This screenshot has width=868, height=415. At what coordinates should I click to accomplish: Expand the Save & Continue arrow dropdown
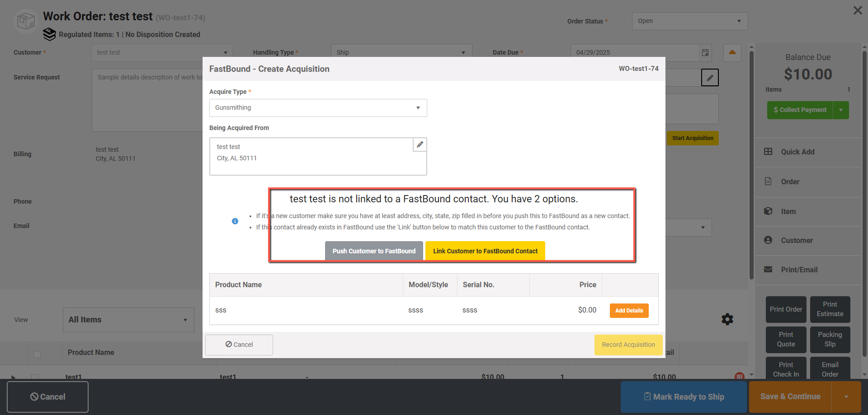pos(846,397)
